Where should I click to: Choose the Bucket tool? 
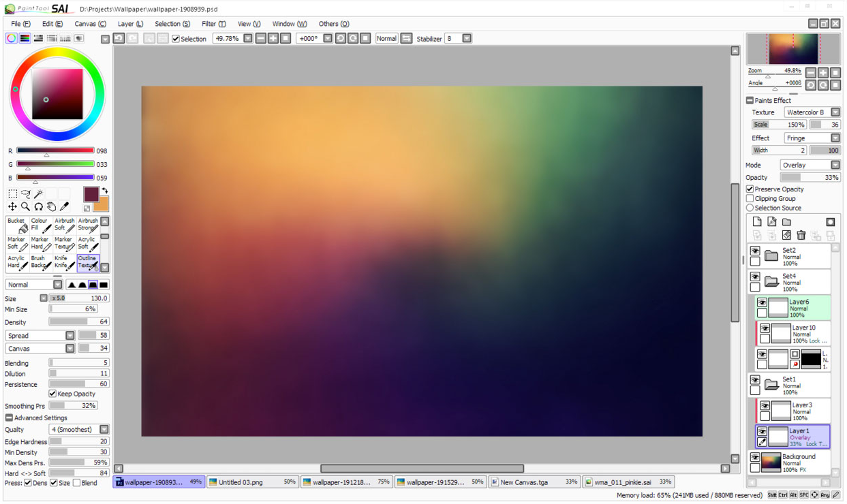pyautogui.click(x=17, y=225)
